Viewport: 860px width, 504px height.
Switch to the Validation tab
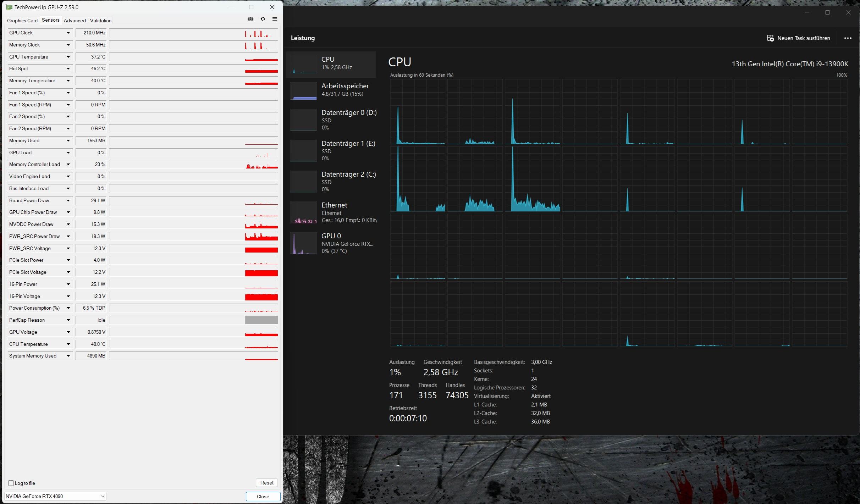pos(101,21)
